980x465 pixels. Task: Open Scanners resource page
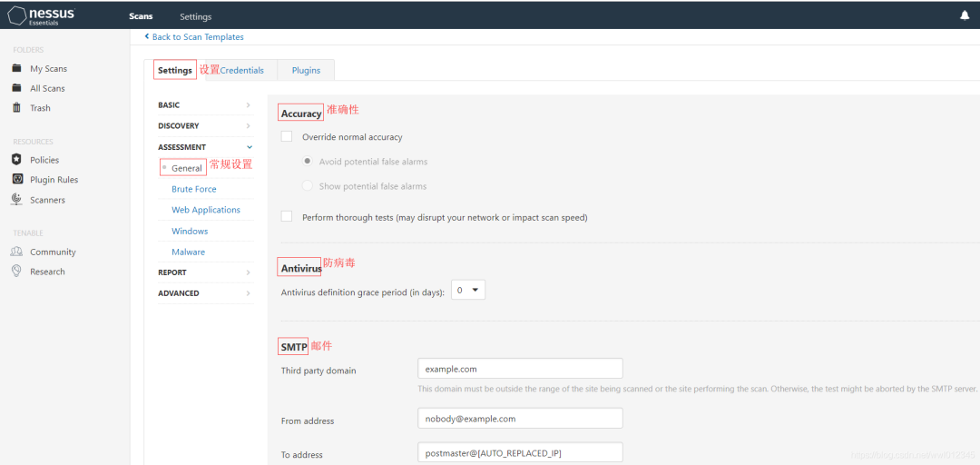click(47, 200)
